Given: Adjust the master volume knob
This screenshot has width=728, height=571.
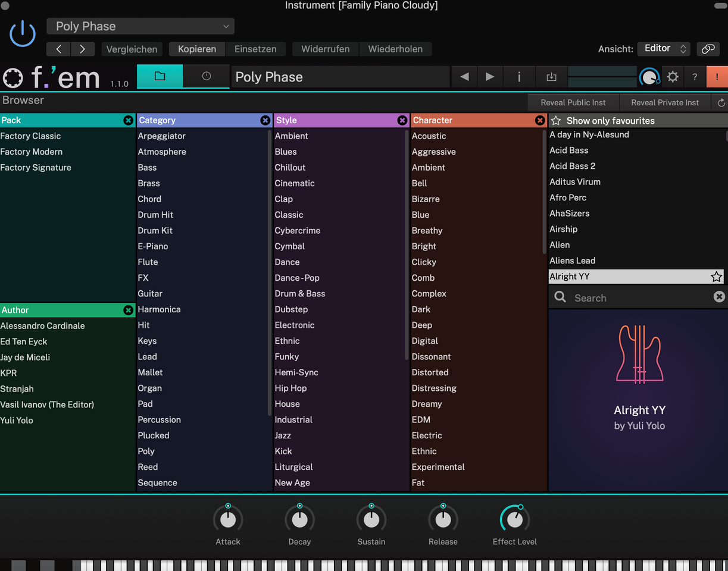Looking at the screenshot, I should [x=649, y=77].
